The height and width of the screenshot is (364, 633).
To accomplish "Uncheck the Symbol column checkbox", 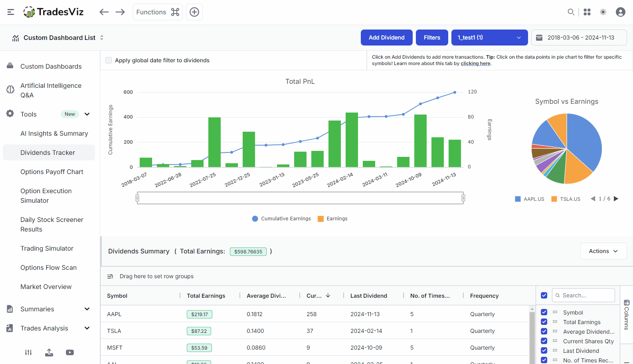I will pyautogui.click(x=544, y=312).
